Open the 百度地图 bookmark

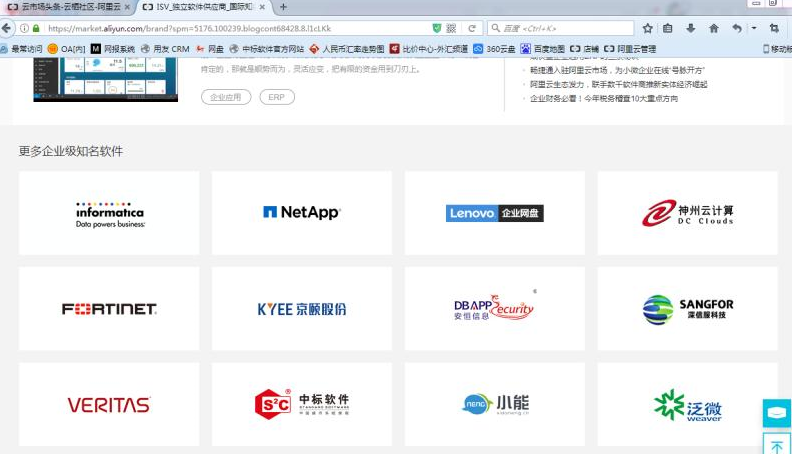coord(542,49)
